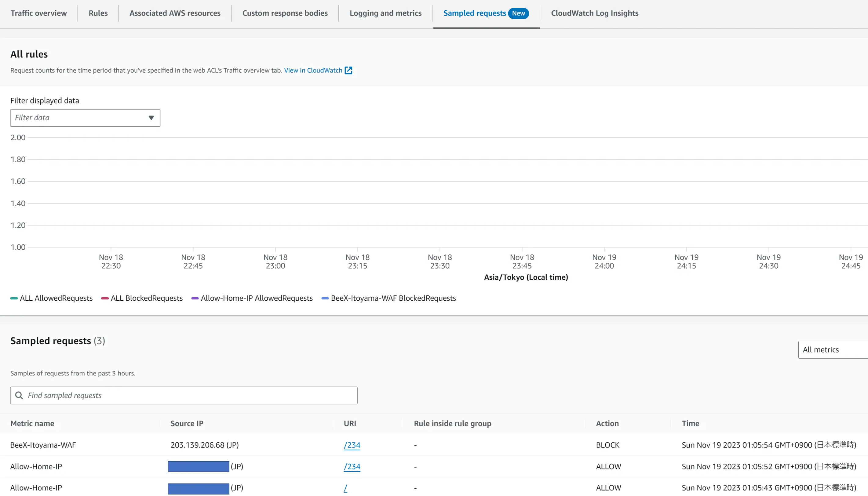Click the Source IP column header
Screen dimensions: 868x496
[187, 423]
